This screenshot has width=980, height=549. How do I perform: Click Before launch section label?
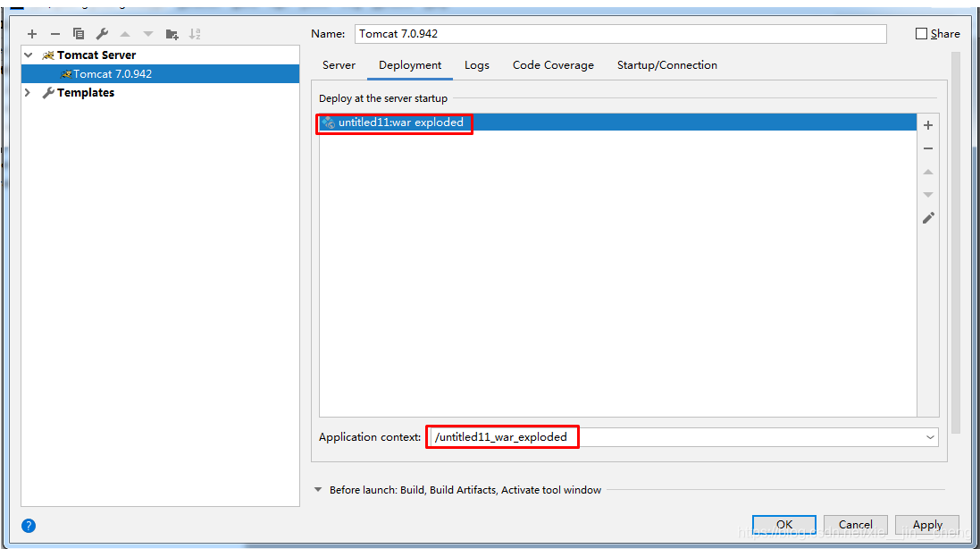click(x=465, y=490)
